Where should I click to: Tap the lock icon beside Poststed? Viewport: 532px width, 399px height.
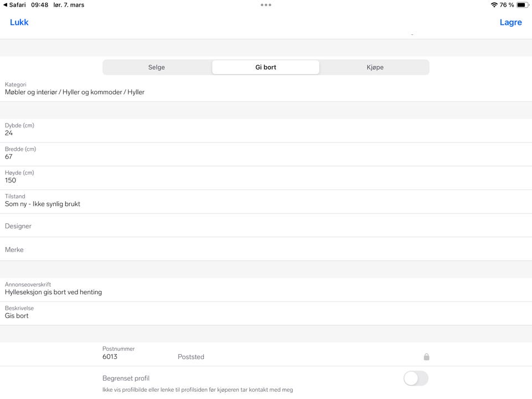(x=427, y=356)
